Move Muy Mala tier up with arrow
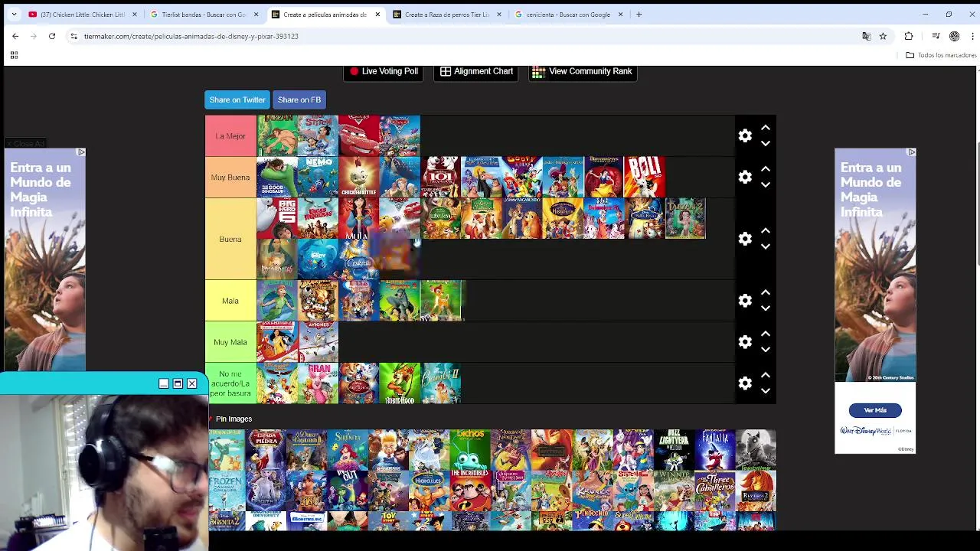 pos(765,334)
